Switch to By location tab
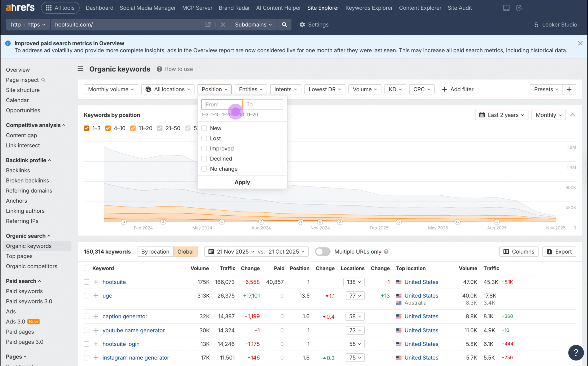The image size is (588, 366). [x=155, y=252]
